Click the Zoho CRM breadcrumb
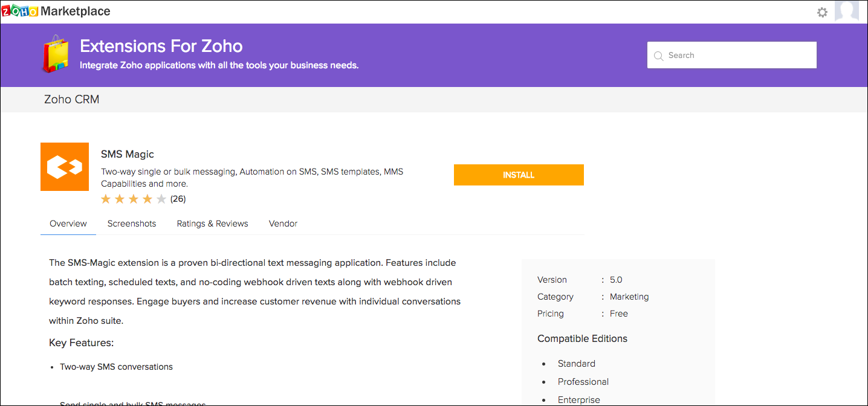Viewport: 868px width, 406px height. [72, 100]
